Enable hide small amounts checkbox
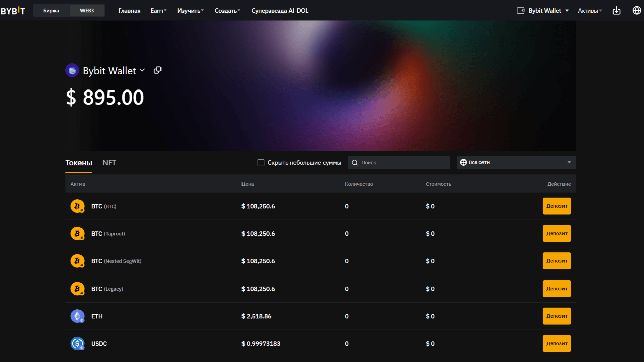Screen dimensions: 644x362 [x=261, y=163]
